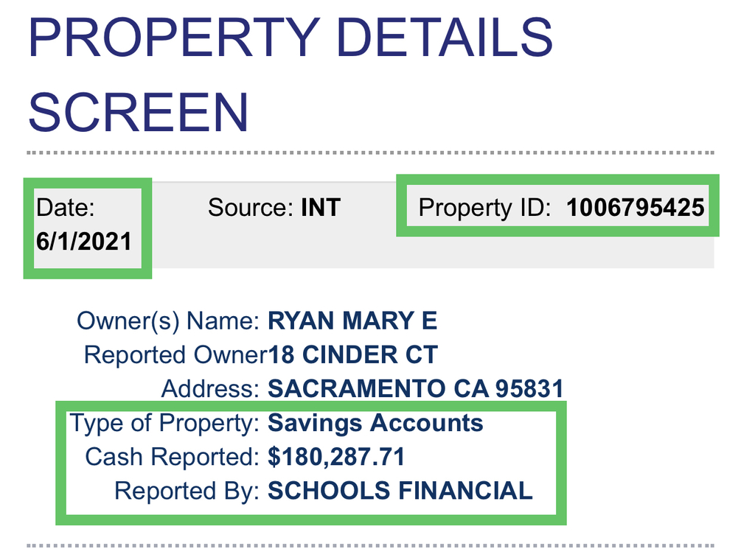741x560 pixels.
Task: Click SCHOOLS FINANCIAL reporter name
Action: (x=400, y=491)
